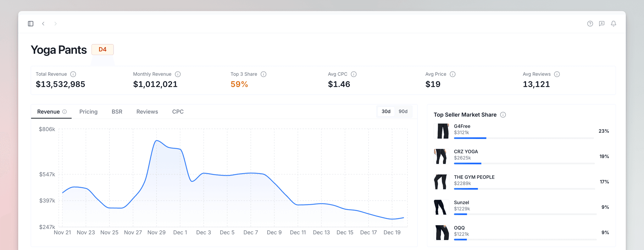Click the $2625k revenue under CRZ YOGA

462,158
